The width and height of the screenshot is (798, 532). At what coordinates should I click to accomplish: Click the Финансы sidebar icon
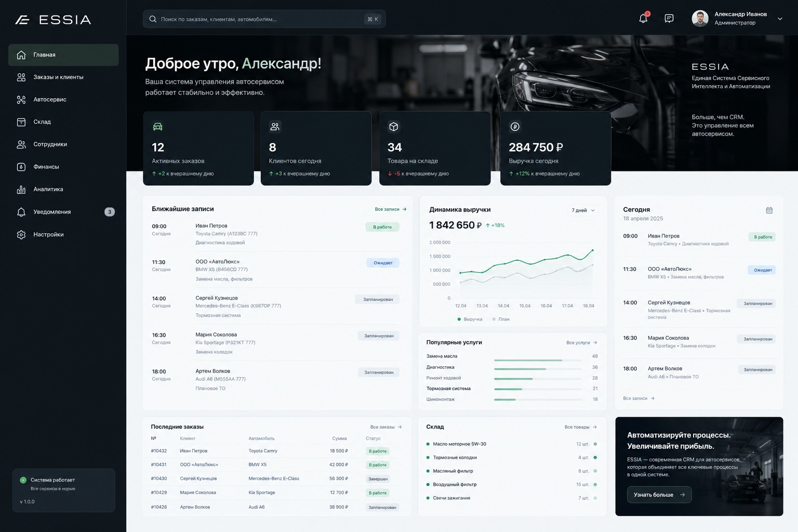(21, 167)
